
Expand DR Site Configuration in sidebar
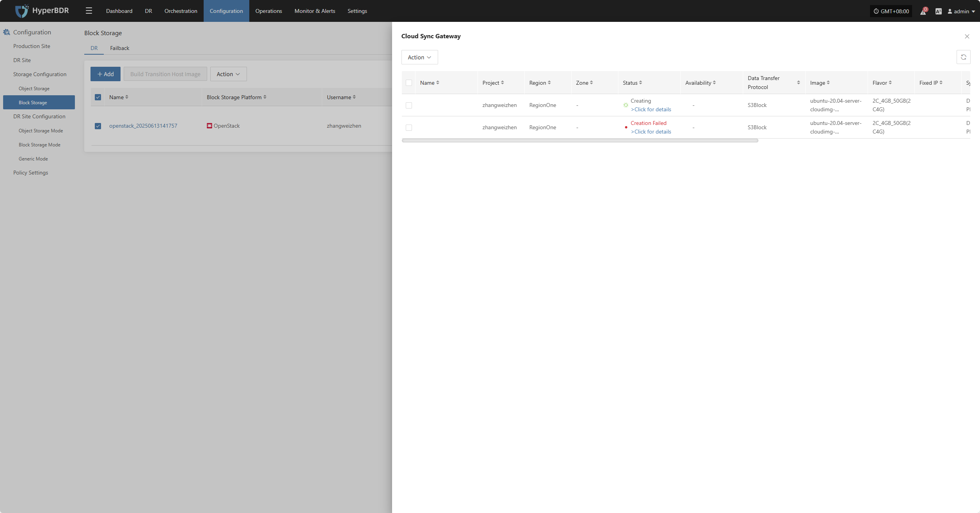tap(39, 116)
